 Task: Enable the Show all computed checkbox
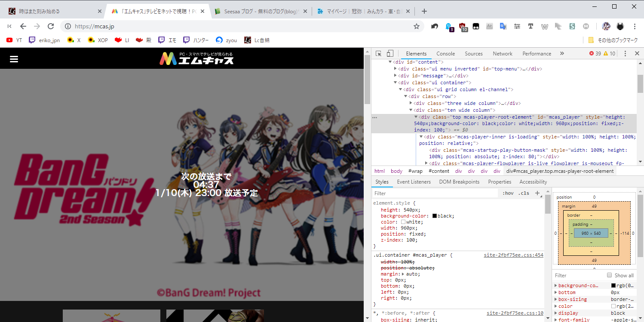pos(609,275)
